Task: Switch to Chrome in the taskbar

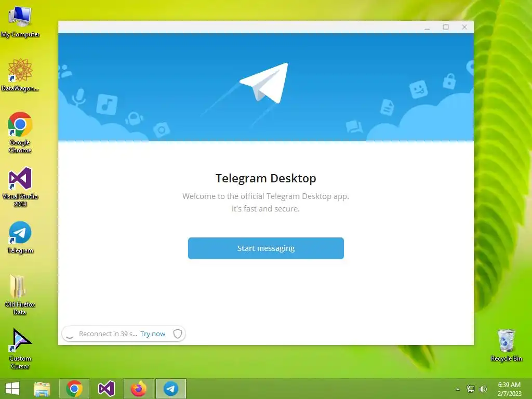Action: pos(74,389)
